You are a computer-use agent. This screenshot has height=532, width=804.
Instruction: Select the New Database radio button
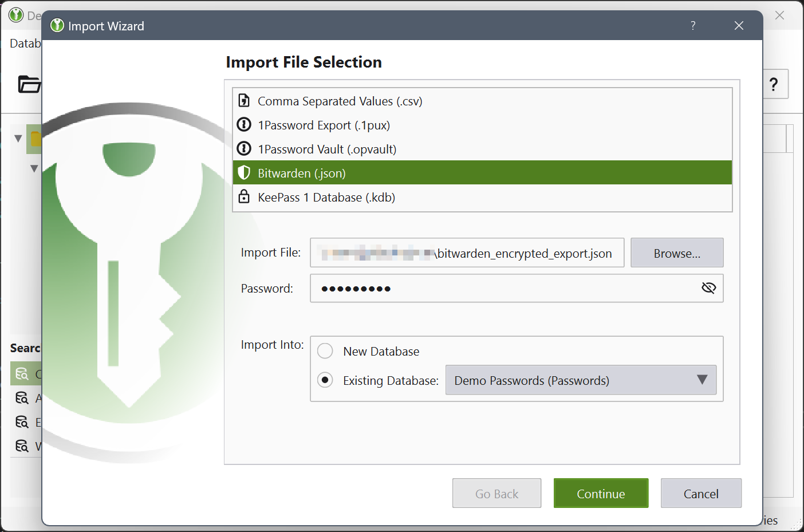[325, 350]
